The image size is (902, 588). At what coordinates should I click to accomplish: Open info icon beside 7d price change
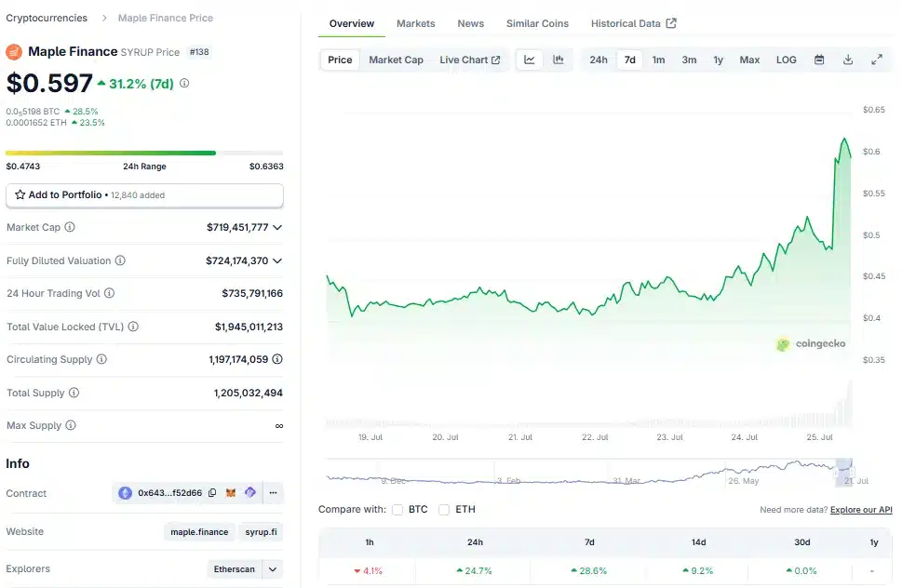click(184, 84)
